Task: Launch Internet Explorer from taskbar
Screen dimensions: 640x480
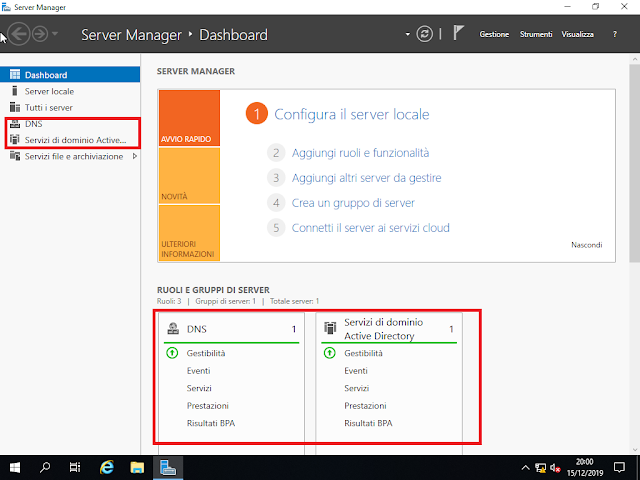Action: 107,467
